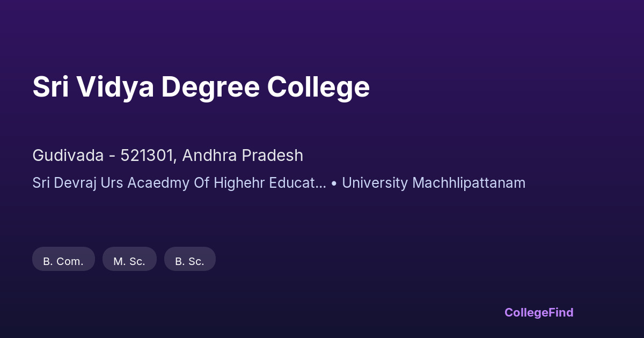The width and height of the screenshot is (644, 338).
Task: Click the University Machhlipattanam text
Action: (x=434, y=183)
